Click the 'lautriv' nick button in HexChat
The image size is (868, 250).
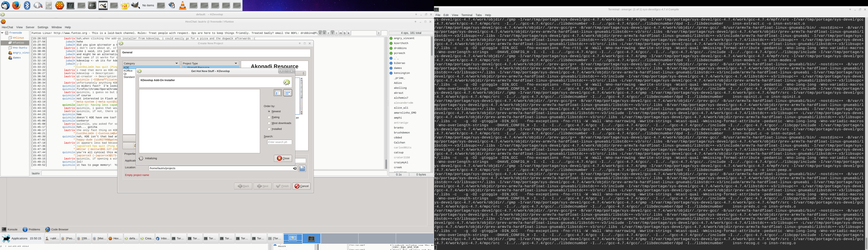[36, 173]
